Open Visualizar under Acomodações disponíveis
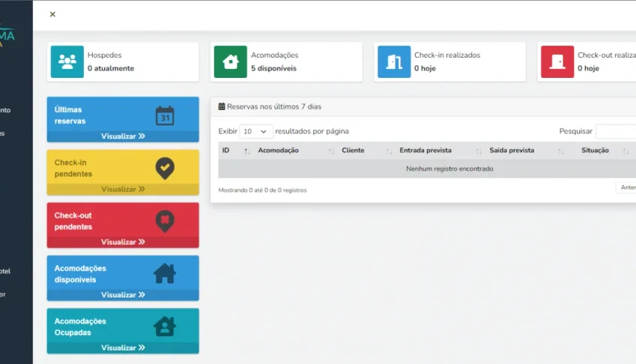636x364 pixels. pyautogui.click(x=123, y=294)
